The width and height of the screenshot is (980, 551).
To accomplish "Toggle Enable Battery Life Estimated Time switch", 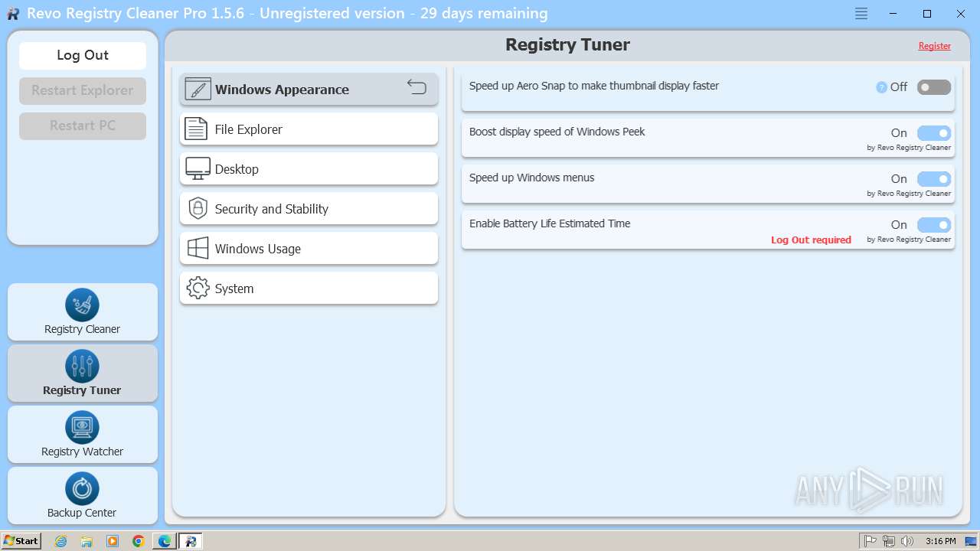I will [934, 225].
